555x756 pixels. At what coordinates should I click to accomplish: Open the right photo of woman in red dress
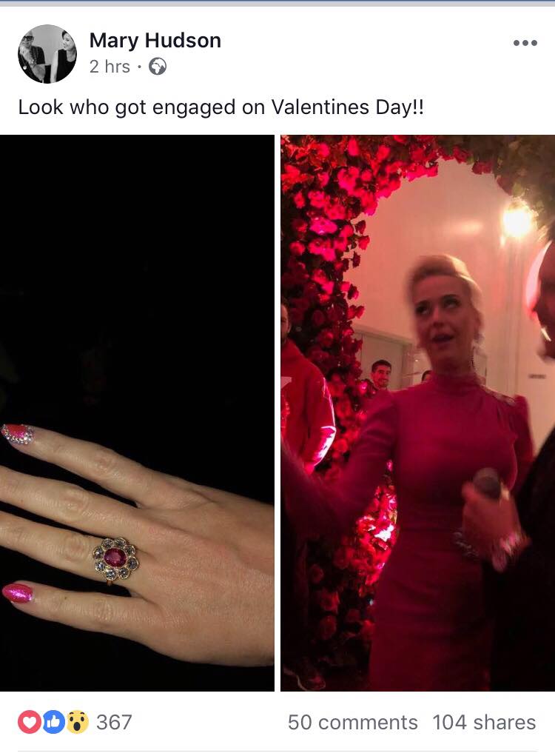(x=417, y=412)
